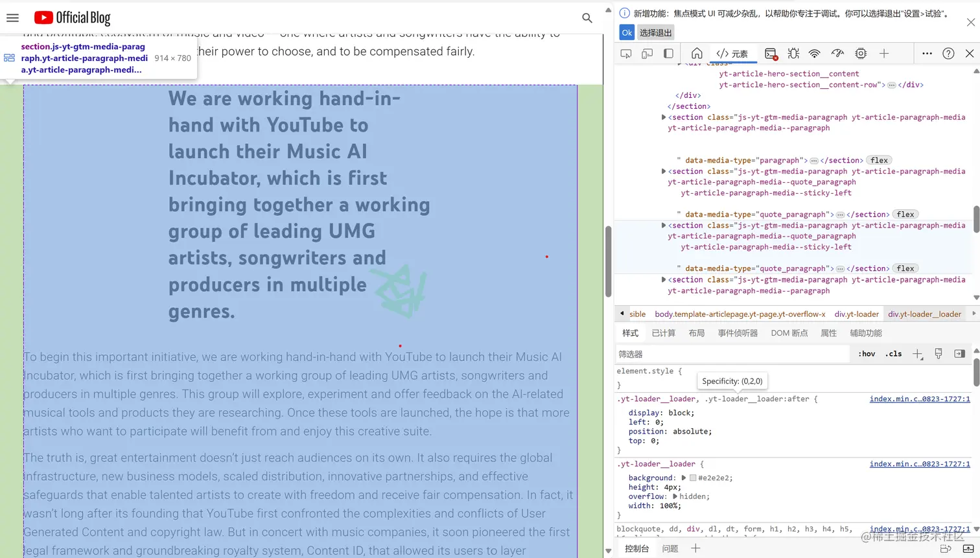Add a drawer tool with plus icon
This screenshot has width=980, height=558.
point(695,548)
